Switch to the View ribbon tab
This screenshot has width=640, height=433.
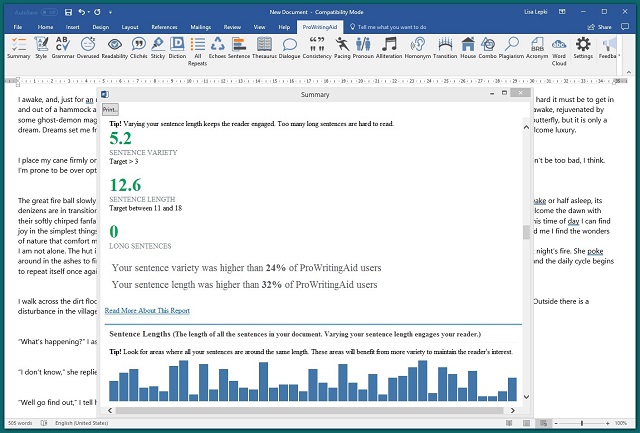pos(259,27)
